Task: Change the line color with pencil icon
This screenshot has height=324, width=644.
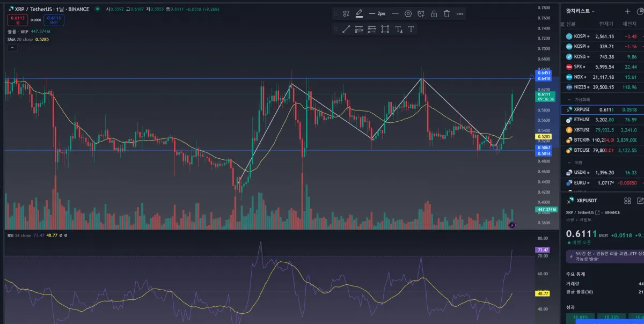Action: click(359, 13)
